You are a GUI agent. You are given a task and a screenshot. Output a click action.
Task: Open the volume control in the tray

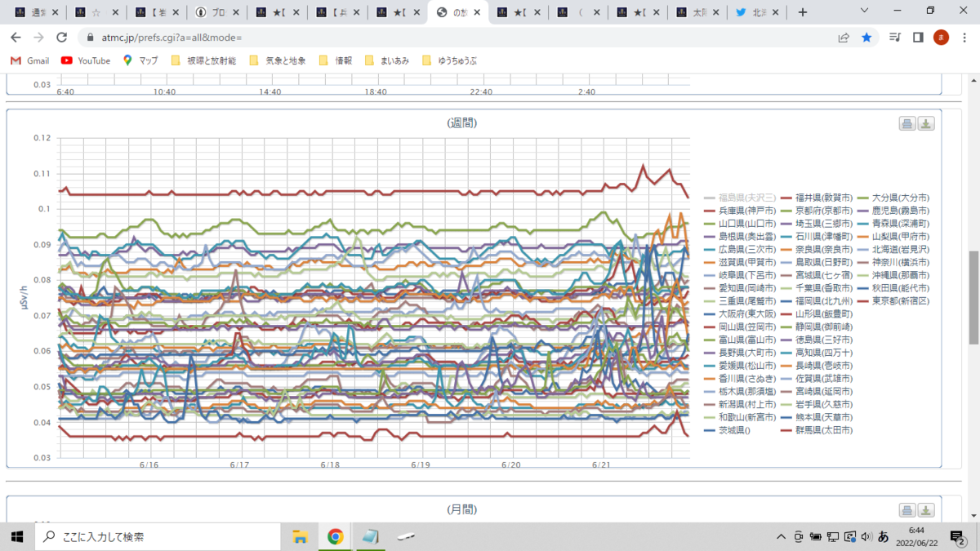coord(866,536)
